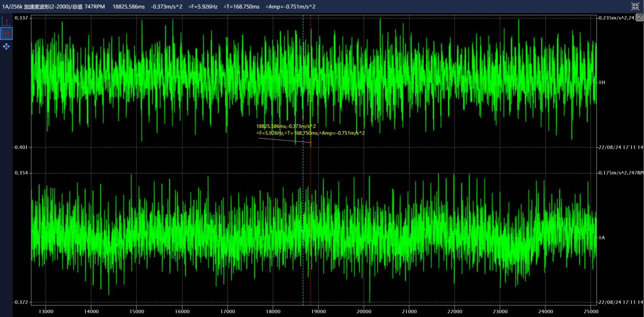644x317 pixels.
Task: Click the '18825.586ms' header readout
Action: click(x=129, y=6)
